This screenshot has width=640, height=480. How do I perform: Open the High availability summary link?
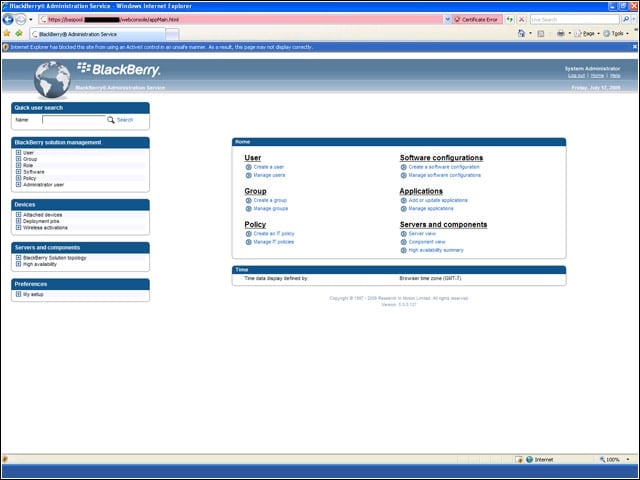(x=436, y=250)
